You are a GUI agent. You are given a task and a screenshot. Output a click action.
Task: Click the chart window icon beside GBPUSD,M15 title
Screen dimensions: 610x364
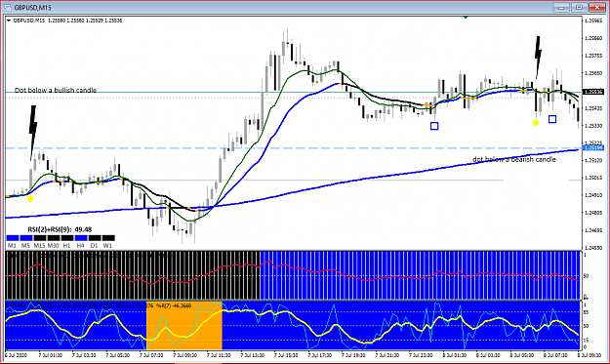tap(8, 8)
